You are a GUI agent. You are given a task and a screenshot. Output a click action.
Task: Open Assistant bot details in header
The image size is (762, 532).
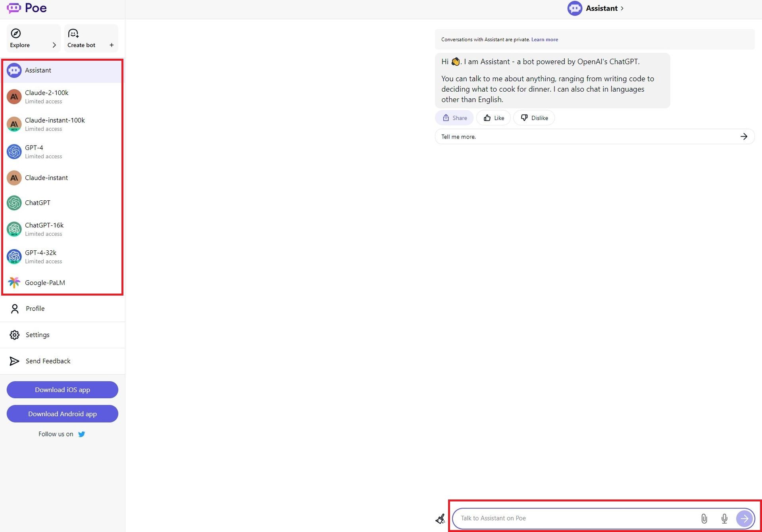(x=596, y=8)
